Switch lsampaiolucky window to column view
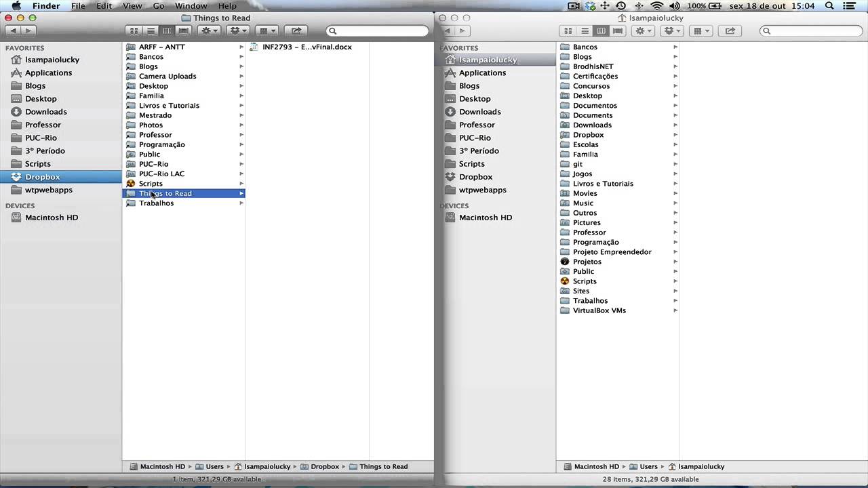Screen dimensions: 868x488 coord(601,30)
